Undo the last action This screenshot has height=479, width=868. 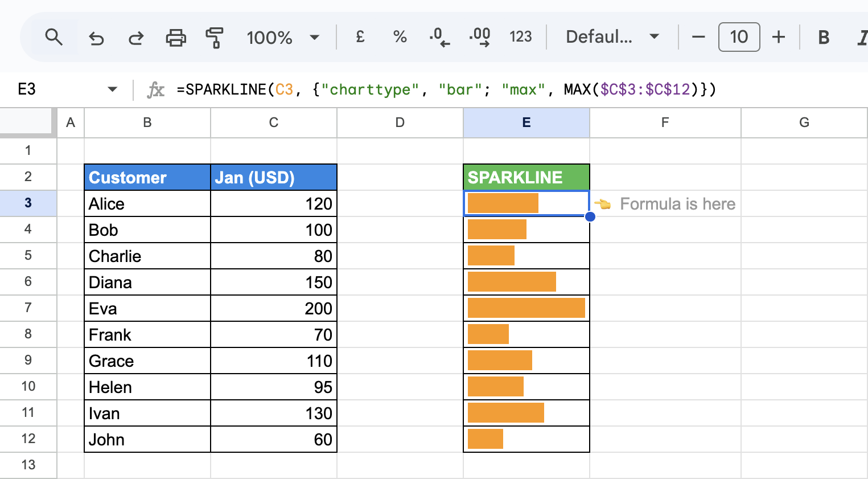[x=96, y=38]
